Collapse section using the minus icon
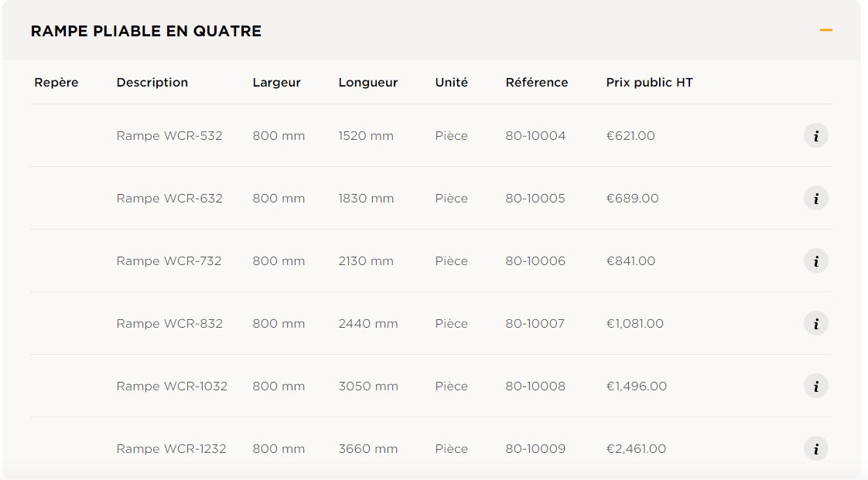Screen dimensions: 868x480 click(825, 31)
